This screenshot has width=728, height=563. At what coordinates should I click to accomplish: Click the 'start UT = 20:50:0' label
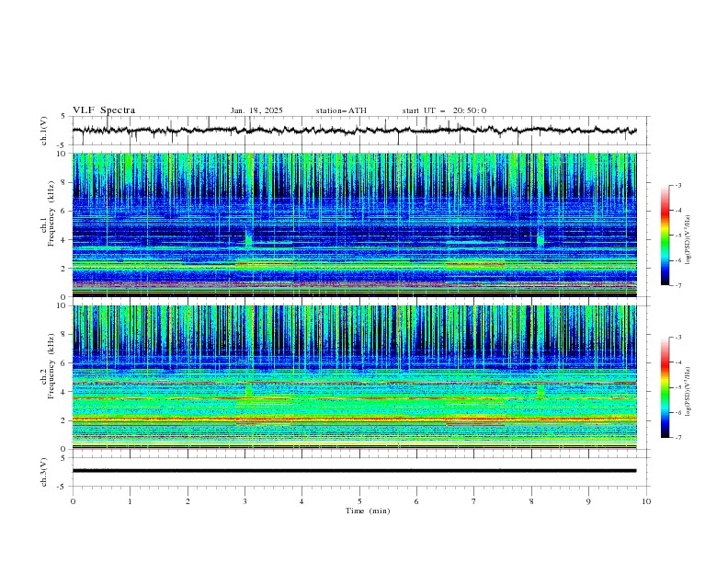[444, 110]
